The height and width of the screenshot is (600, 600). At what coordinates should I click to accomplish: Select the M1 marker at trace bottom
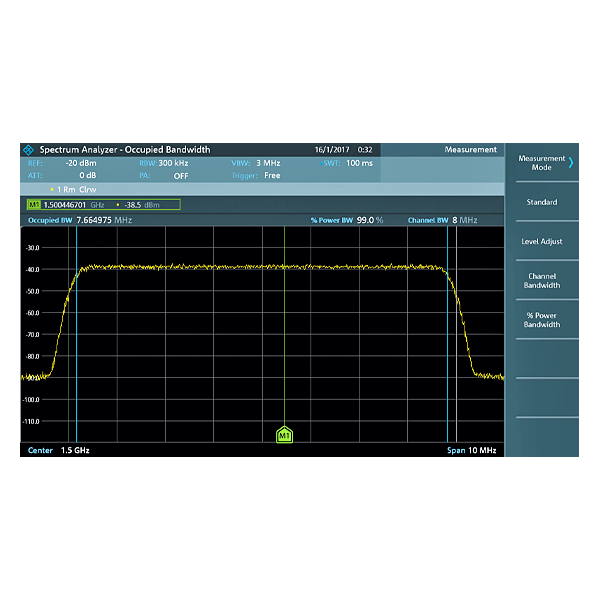tap(284, 434)
